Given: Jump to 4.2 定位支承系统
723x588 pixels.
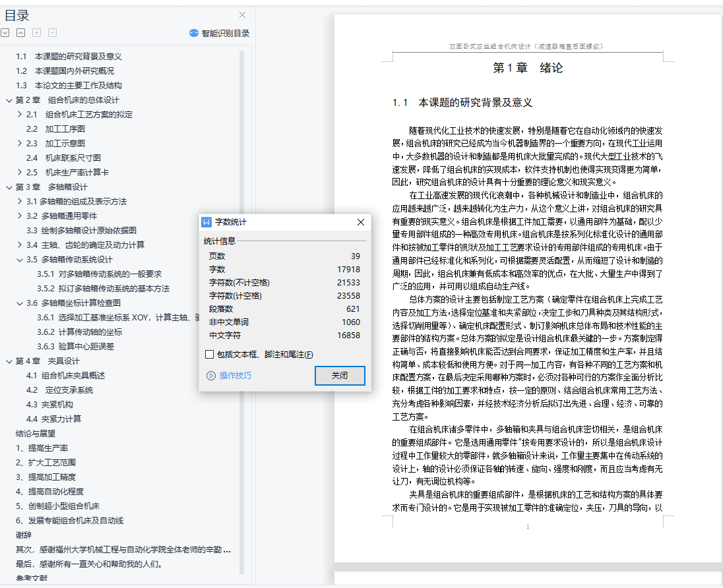Looking at the screenshot, I should pos(59,390).
